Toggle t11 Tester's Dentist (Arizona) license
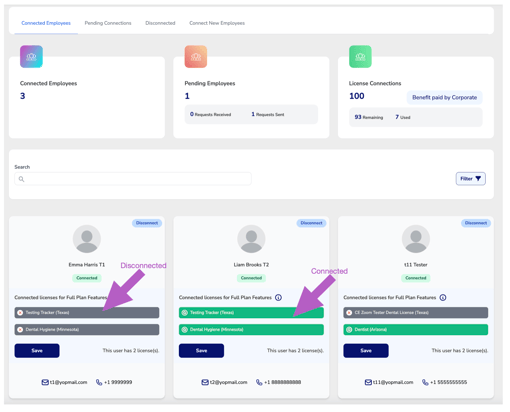The height and width of the screenshot is (412, 510). pos(416,330)
